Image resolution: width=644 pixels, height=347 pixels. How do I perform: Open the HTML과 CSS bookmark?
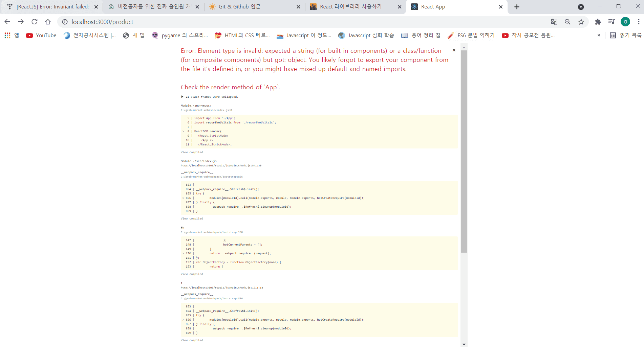[x=242, y=35]
